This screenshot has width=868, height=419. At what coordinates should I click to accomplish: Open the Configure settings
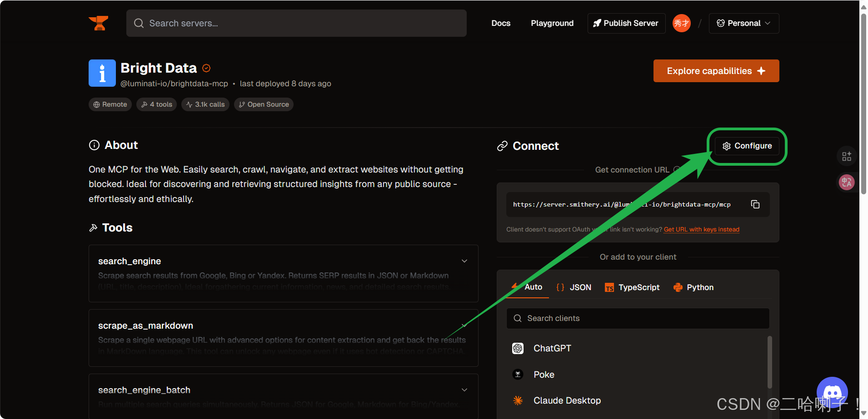pos(747,146)
